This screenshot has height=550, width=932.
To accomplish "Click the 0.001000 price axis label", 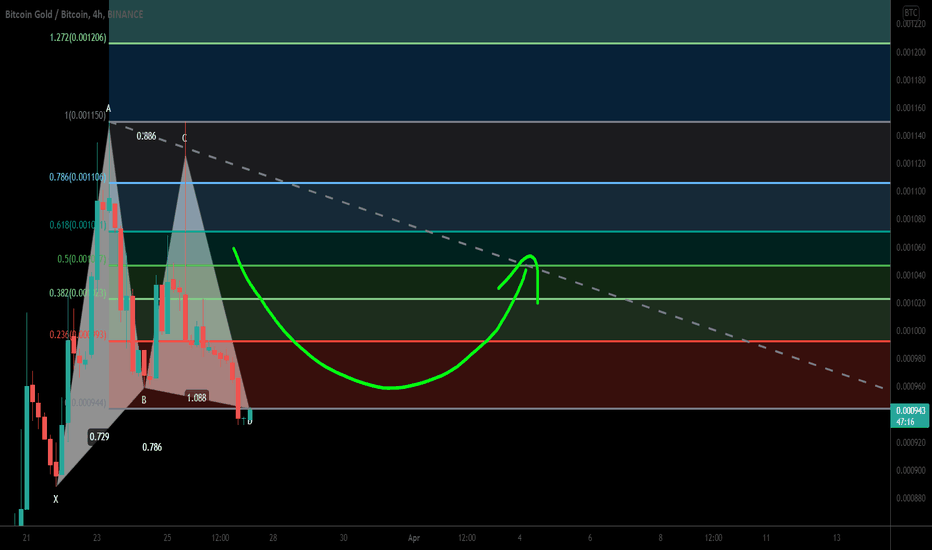I will (911, 331).
